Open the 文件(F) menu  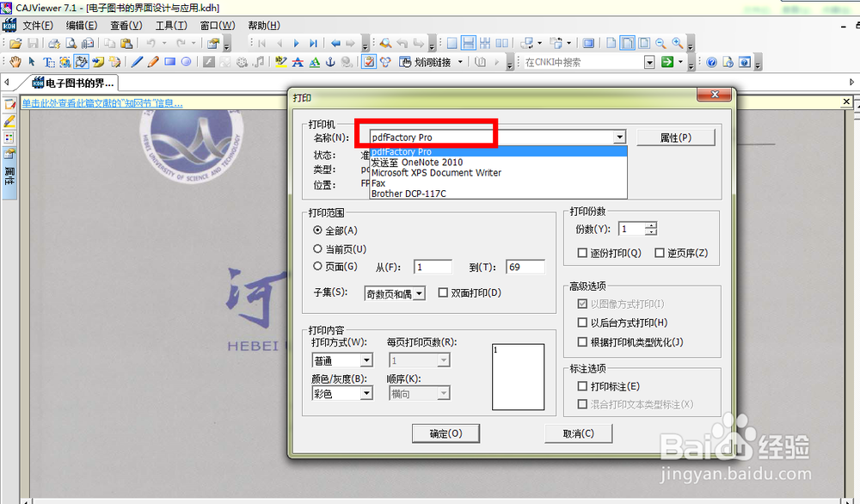pyautogui.click(x=37, y=25)
